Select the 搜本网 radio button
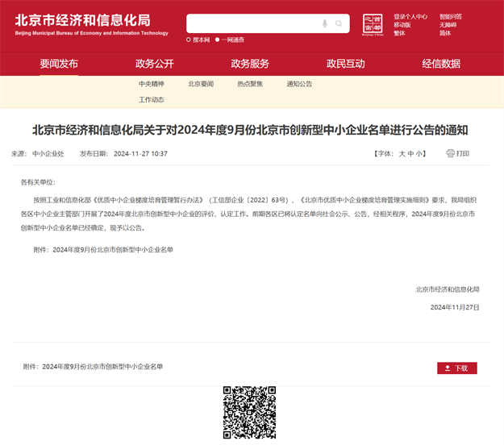504x445 pixels. 189,40
